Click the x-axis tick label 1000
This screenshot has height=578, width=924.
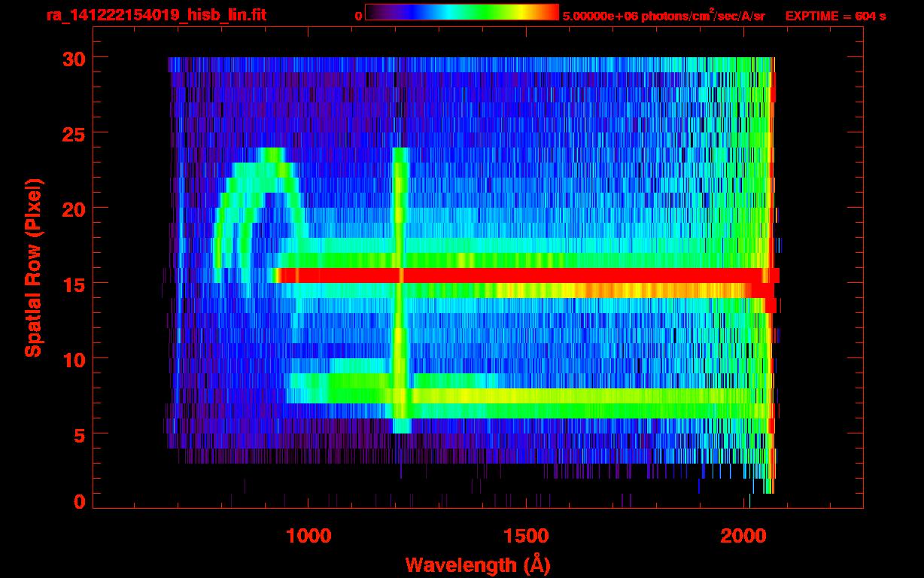pos(309,536)
